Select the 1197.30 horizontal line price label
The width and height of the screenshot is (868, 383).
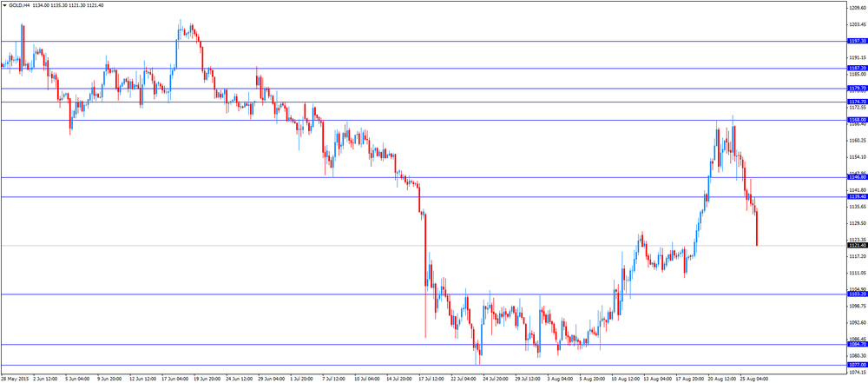tap(857, 41)
